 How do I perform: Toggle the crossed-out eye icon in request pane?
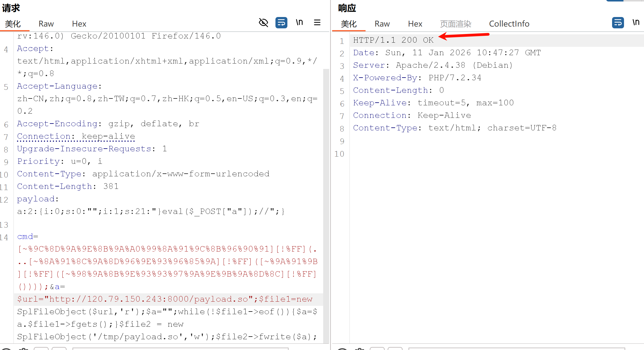pyautogui.click(x=263, y=23)
